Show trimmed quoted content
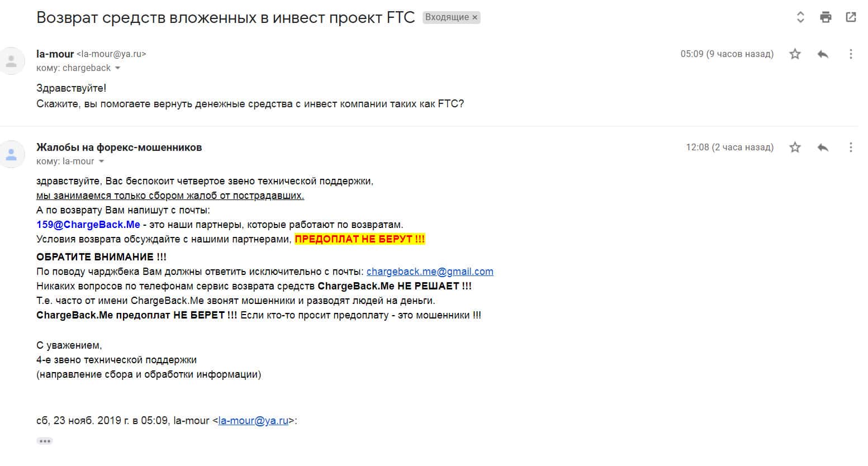Viewport: 868px width, 466px height. [45, 441]
